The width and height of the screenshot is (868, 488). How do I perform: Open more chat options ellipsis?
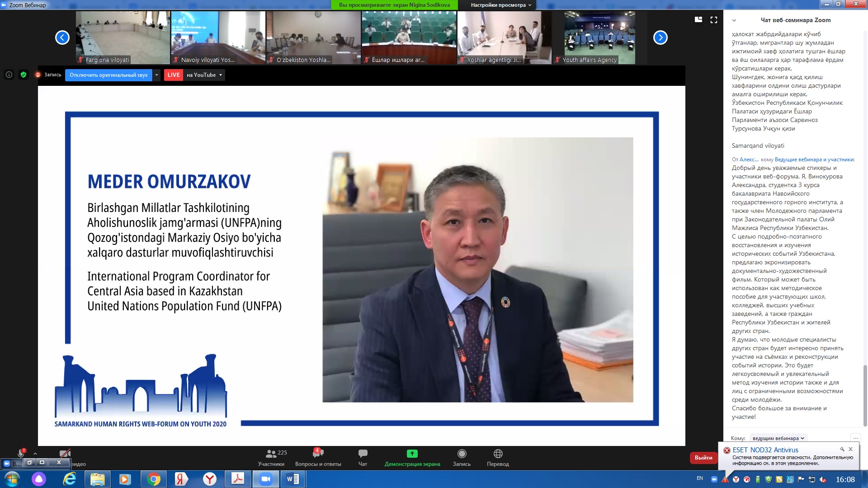point(856,438)
